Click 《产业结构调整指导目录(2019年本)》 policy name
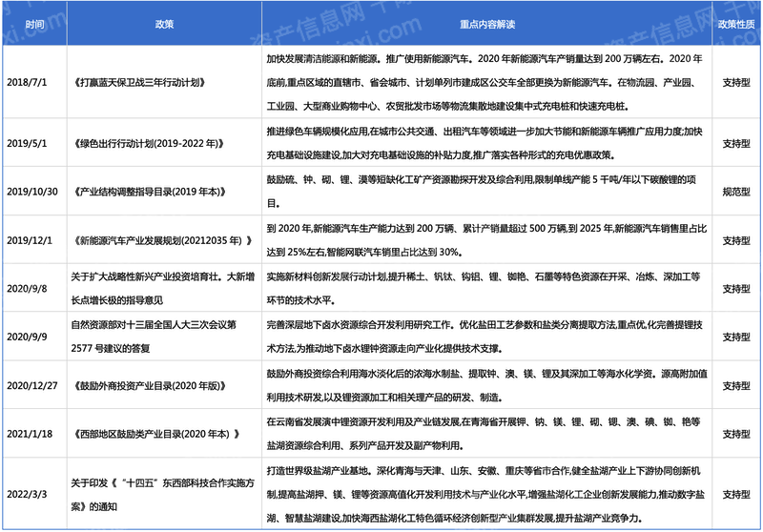The image size is (763, 532). click(152, 191)
